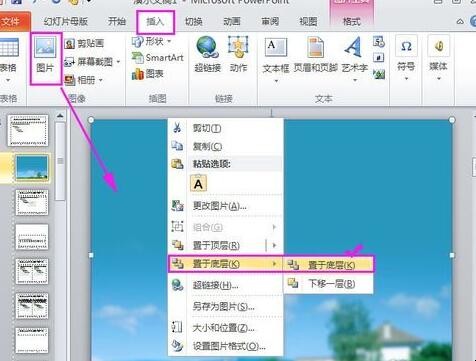This screenshot has width=476, height=361.
Task: Choose 下移一层(B) in the submenu
Action: tap(329, 284)
